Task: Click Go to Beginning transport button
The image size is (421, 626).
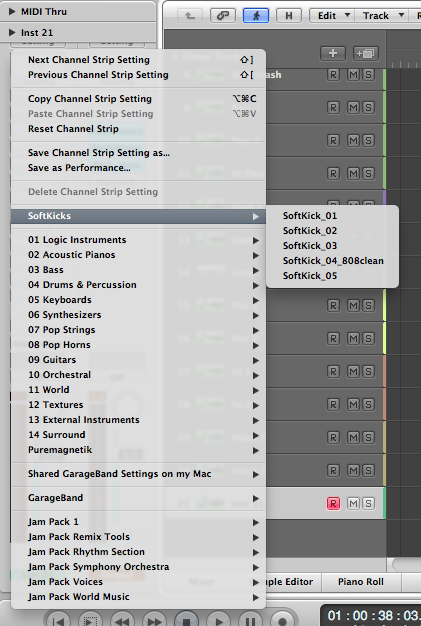Action: tap(59, 621)
